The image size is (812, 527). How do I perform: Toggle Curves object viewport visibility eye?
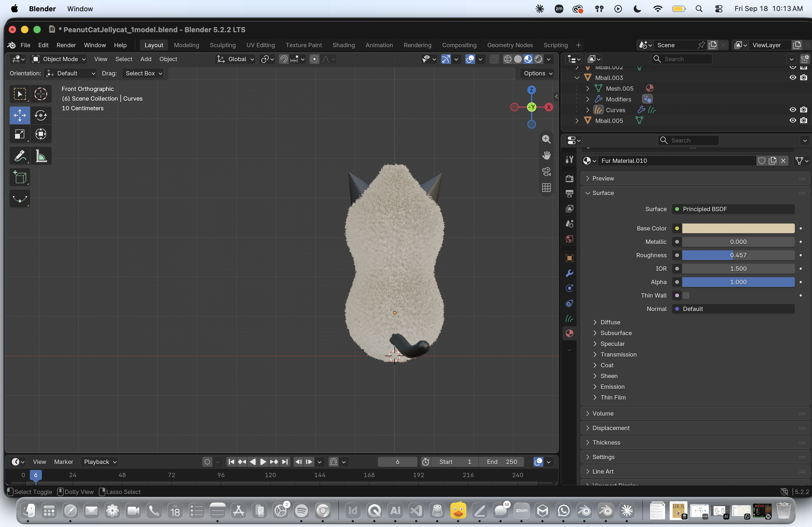point(793,110)
